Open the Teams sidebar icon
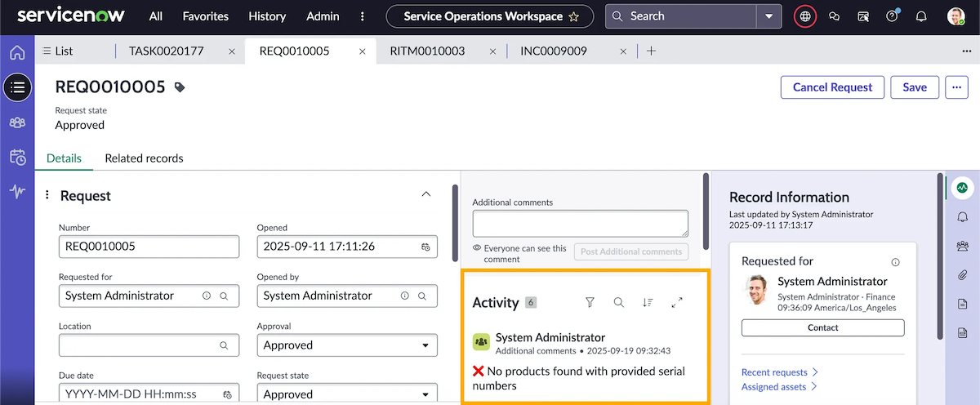The height and width of the screenshot is (405, 980). [17, 122]
